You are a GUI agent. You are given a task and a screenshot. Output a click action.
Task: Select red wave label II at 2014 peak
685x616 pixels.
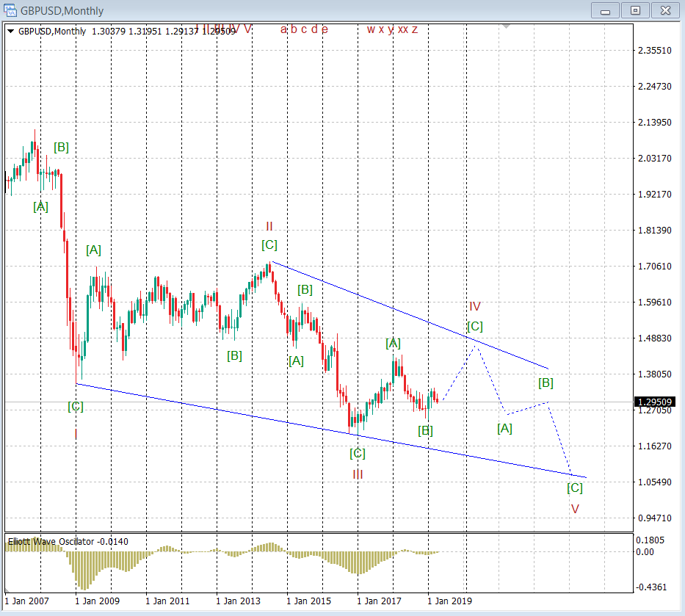(269, 226)
